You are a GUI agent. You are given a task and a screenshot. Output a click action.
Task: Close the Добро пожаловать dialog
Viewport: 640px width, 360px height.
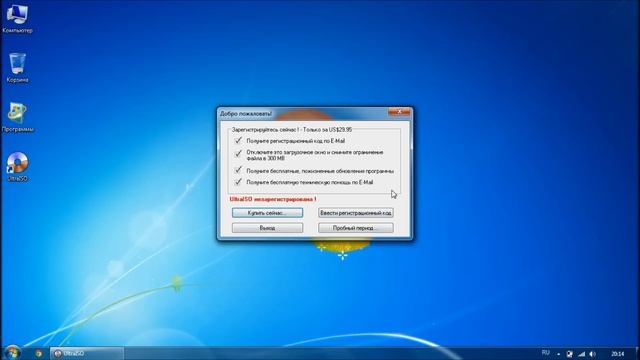[399, 111]
